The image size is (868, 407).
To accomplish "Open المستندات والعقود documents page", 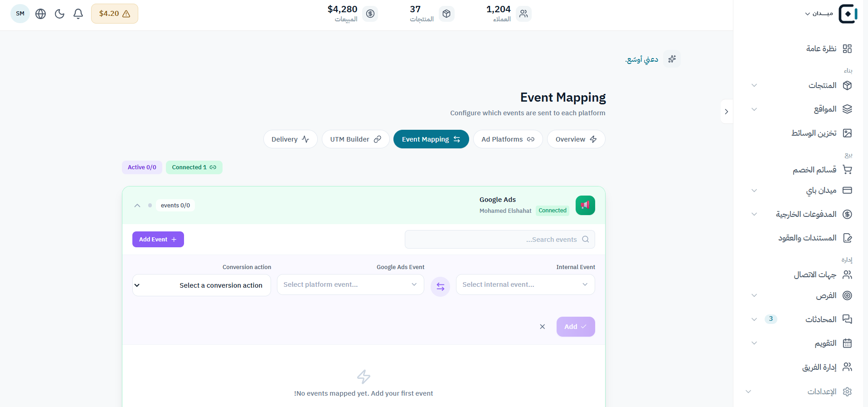I will [815, 238].
